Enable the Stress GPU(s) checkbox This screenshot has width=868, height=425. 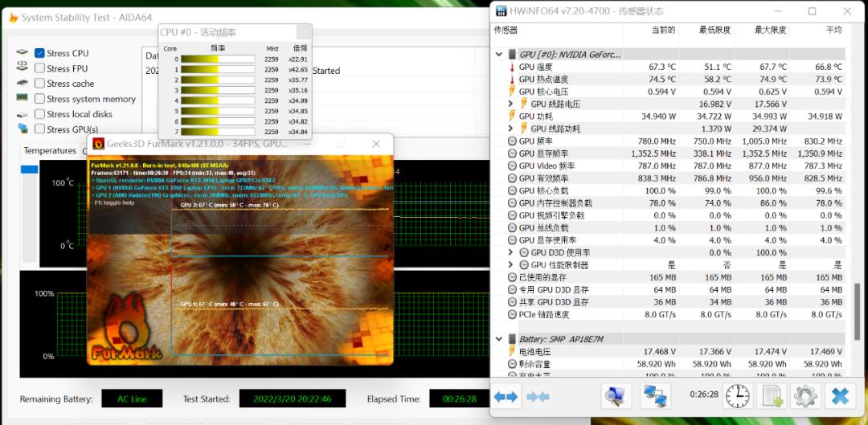[39, 129]
